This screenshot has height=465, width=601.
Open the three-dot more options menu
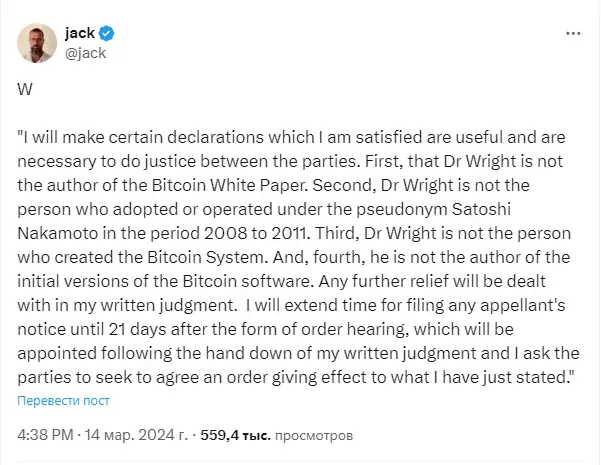573,34
